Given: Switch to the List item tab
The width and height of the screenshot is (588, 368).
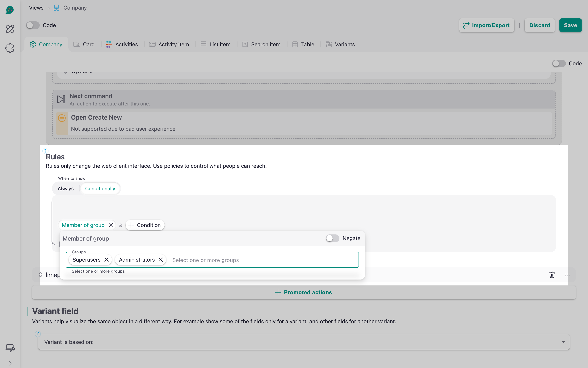Looking at the screenshot, I should (x=216, y=44).
